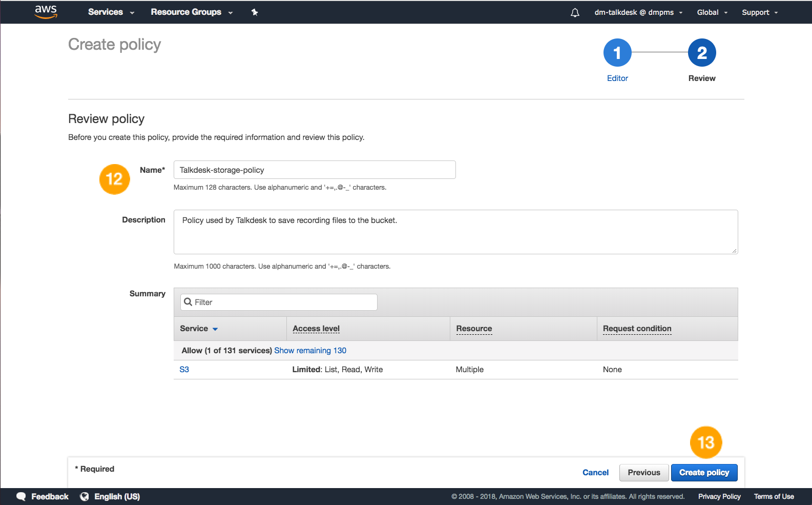This screenshot has width=812, height=505.
Task: Click the Editor step label
Action: (x=617, y=78)
